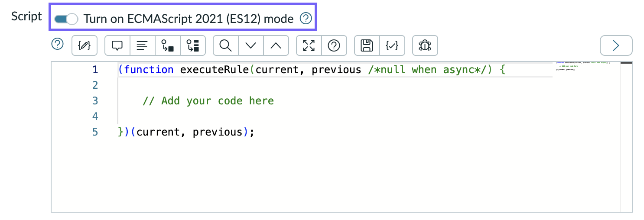Image resolution: width=644 pixels, height=220 pixels.
Task: Format code with the align lines icon
Action: pyautogui.click(x=142, y=45)
